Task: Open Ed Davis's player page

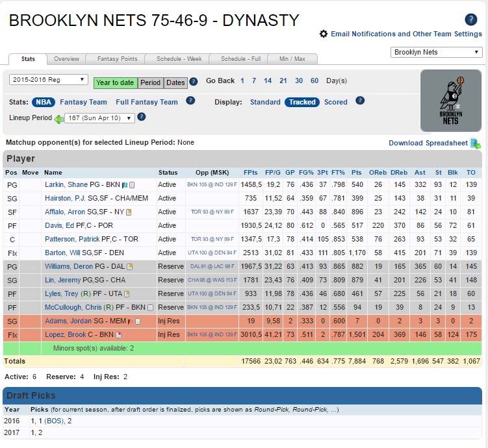Action: click(59, 226)
